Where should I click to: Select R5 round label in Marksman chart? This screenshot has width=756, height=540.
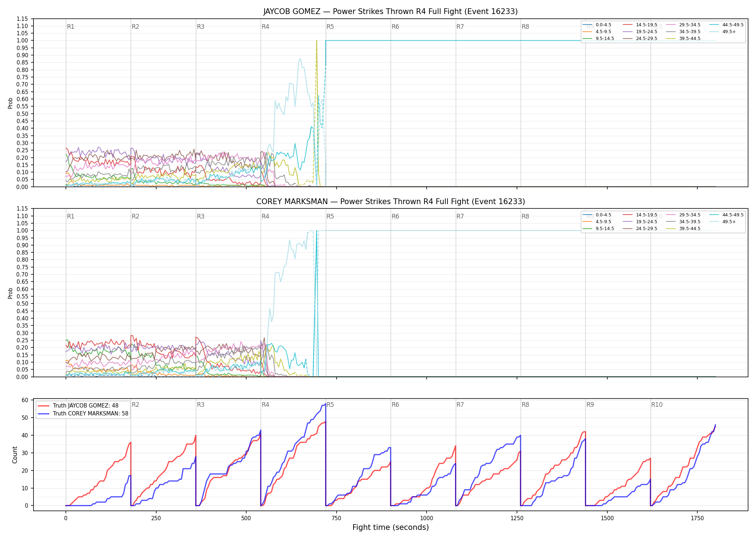click(330, 216)
